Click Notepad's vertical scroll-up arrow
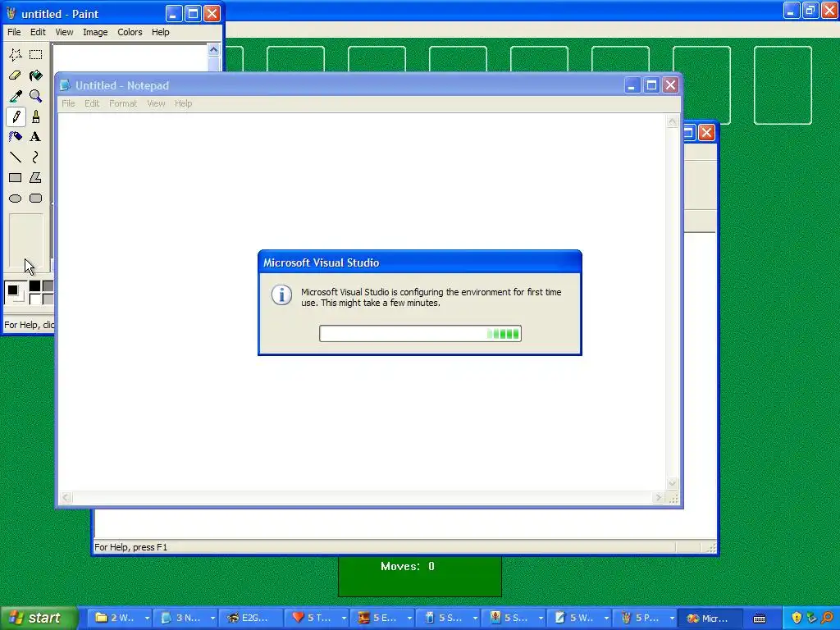Image resolution: width=840 pixels, height=630 pixels. tap(672, 121)
